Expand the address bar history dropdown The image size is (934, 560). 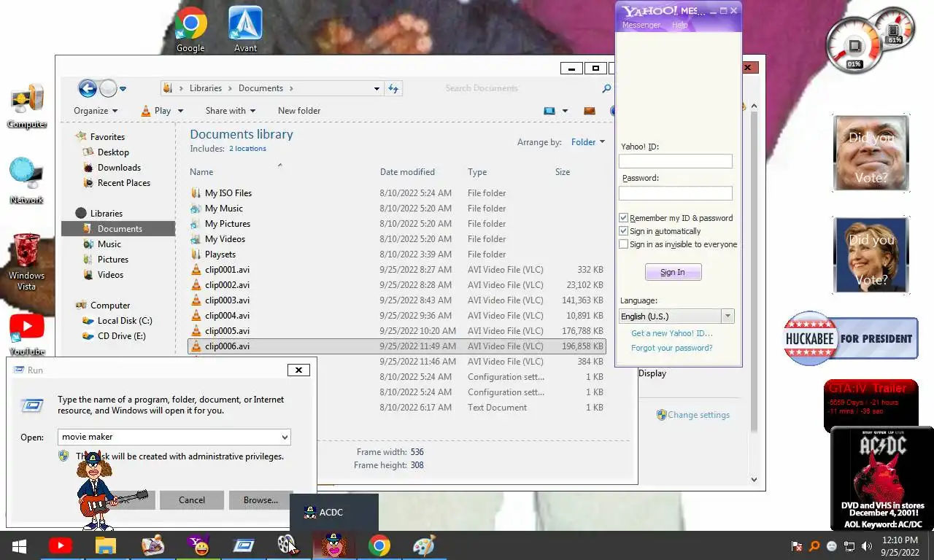point(377,88)
